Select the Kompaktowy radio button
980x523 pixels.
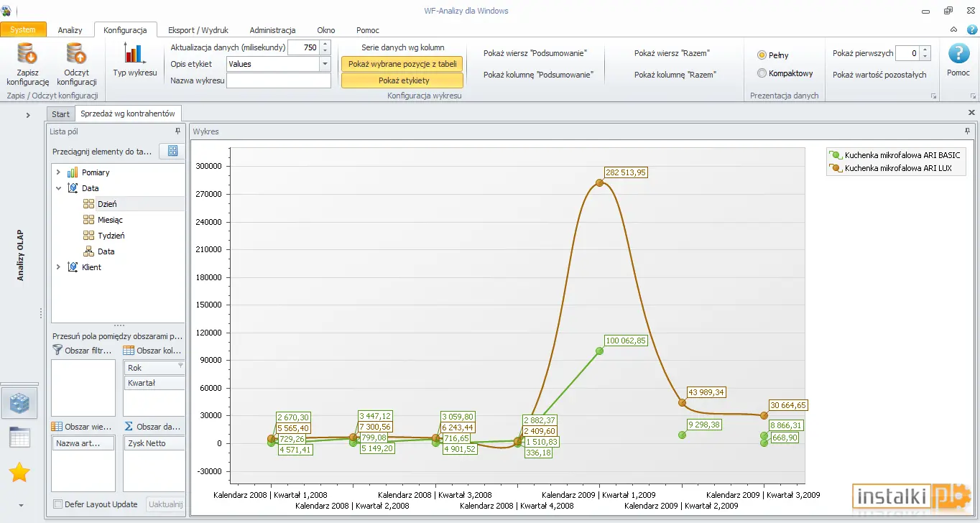(762, 73)
